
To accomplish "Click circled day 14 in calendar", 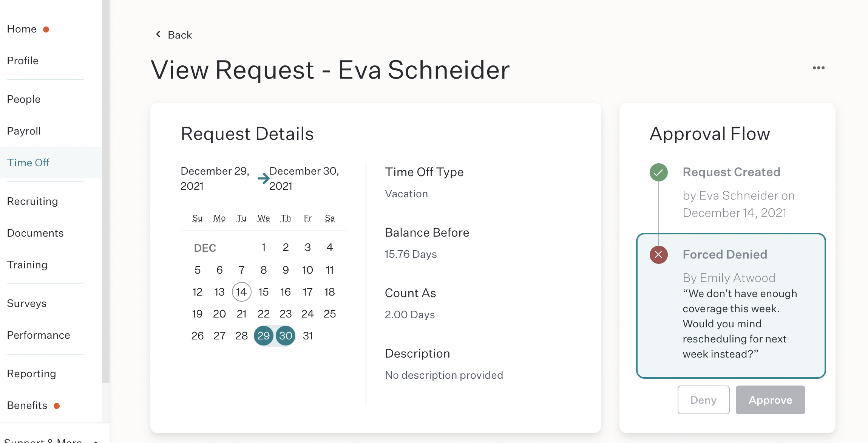I will pyautogui.click(x=241, y=292).
